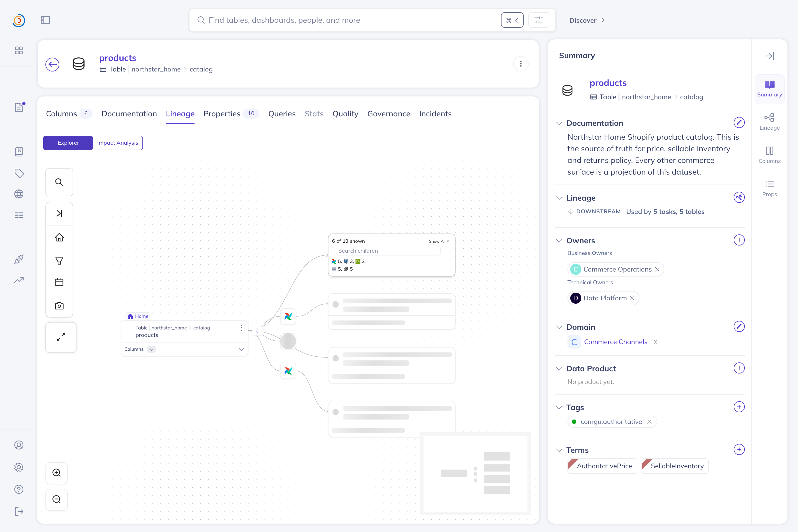Open the help question mark icon
Image resolution: width=798 pixels, height=532 pixels.
19,489
